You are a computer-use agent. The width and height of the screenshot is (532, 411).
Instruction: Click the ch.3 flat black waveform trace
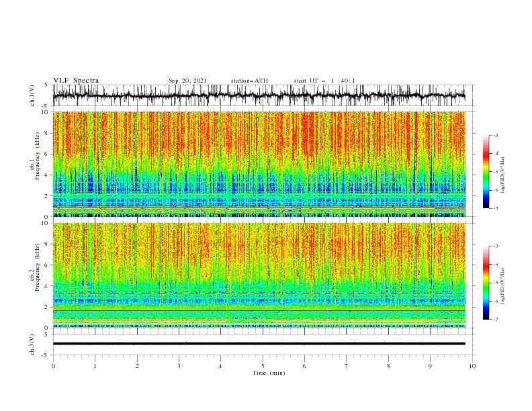(259, 344)
